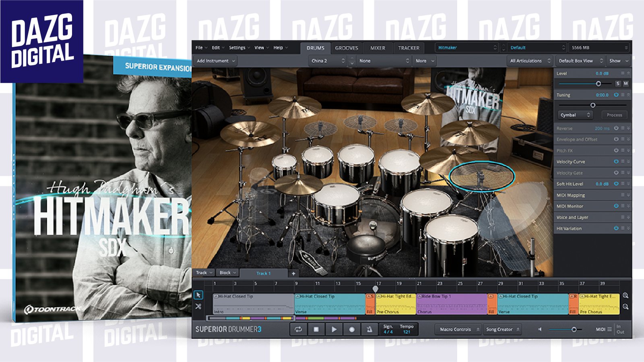The height and width of the screenshot is (362, 644).
Task: Open the Hitmaker library selector
Action: [467, 47]
